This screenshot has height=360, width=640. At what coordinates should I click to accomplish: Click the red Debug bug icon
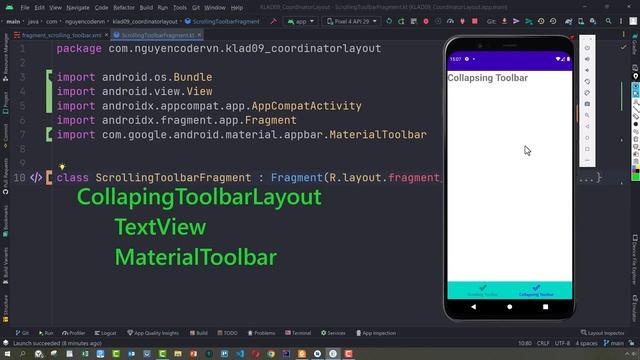click(x=426, y=21)
